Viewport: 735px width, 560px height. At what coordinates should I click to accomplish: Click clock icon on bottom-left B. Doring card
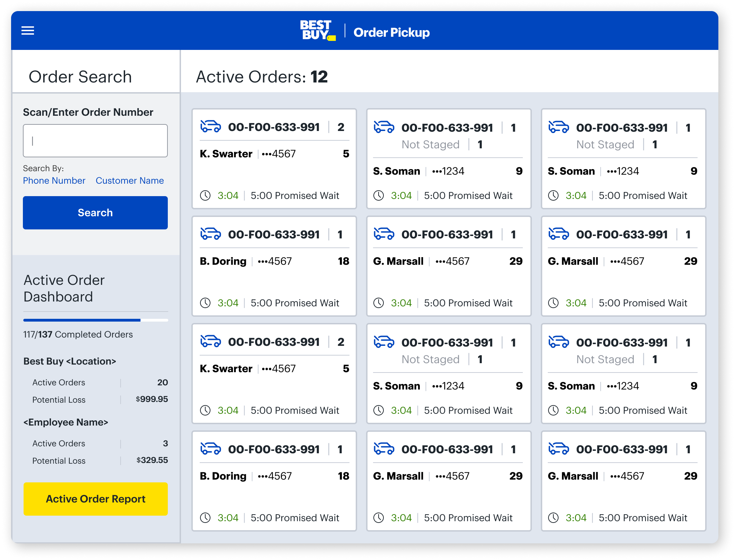pos(205,518)
